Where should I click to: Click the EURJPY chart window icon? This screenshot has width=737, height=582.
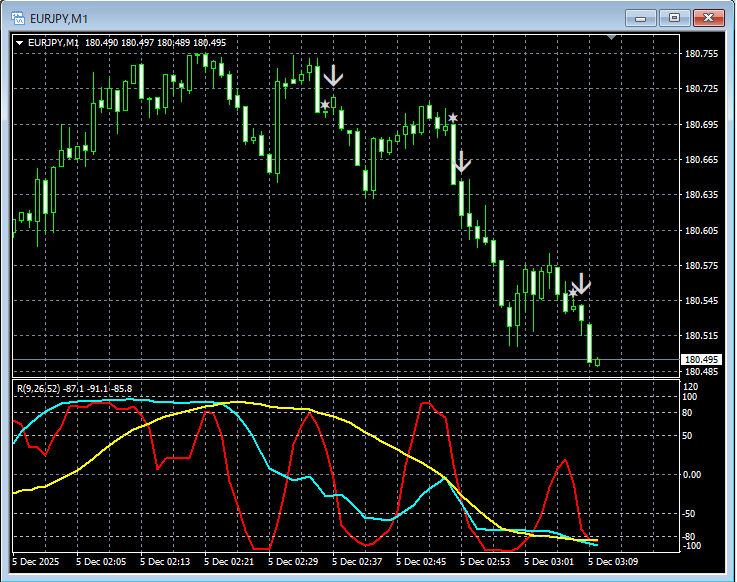[17, 17]
